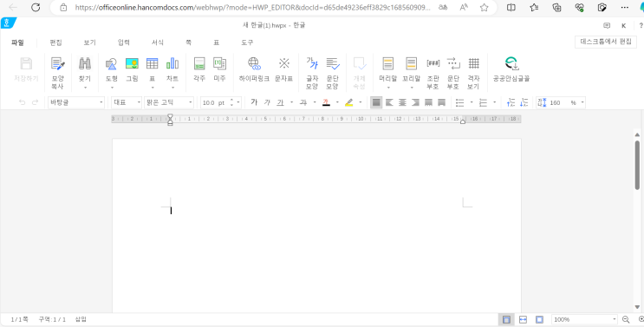Open the 서식 menu tab
The width and height of the screenshot is (644, 327).
click(x=158, y=43)
